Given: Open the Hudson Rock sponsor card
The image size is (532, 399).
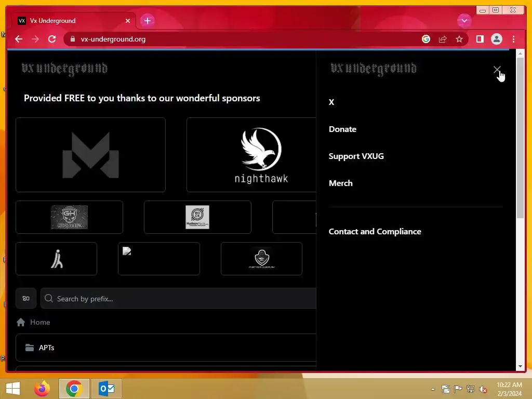Looking at the screenshot, I should pyautogui.click(x=197, y=217).
